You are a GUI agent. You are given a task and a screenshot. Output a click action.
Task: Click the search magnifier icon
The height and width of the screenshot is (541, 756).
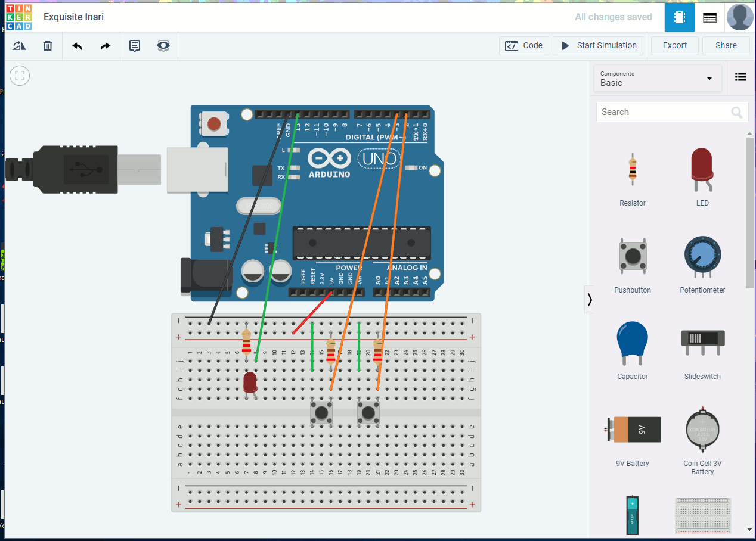tap(738, 112)
